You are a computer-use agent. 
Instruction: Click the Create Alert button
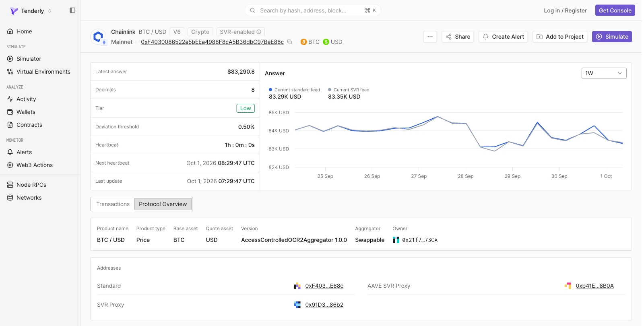pos(503,37)
